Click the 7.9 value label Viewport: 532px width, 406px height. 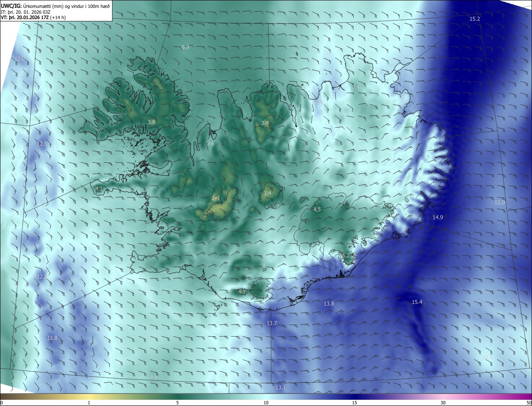(x=153, y=378)
